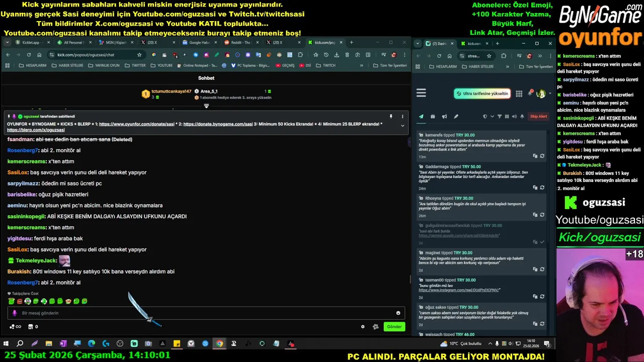
Task: Open the oyunfor.com/donate/sasi link
Action: point(137,124)
